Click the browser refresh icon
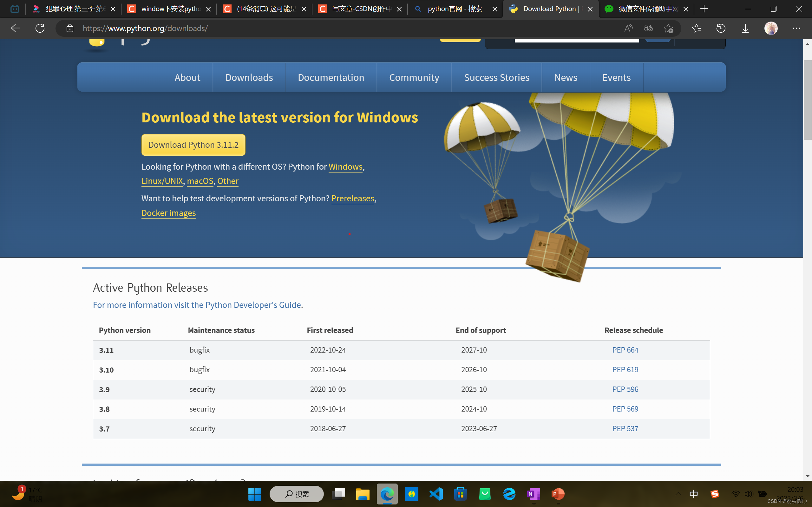Screen dimensions: 812x507 [40, 28]
